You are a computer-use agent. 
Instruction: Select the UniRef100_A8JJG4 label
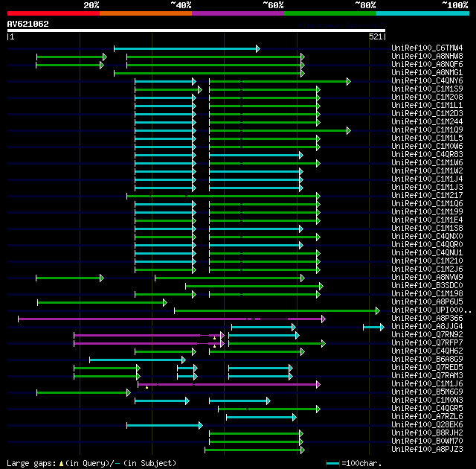point(427,327)
